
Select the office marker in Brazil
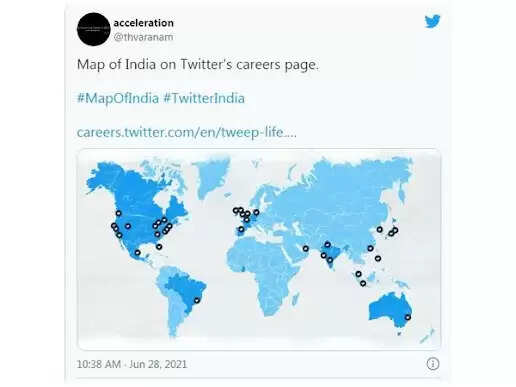coord(197,300)
